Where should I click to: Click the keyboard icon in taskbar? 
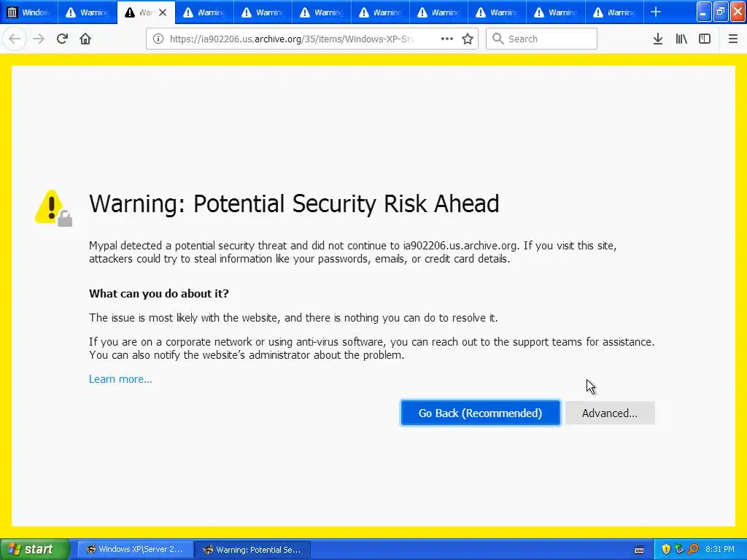pos(639,550)
